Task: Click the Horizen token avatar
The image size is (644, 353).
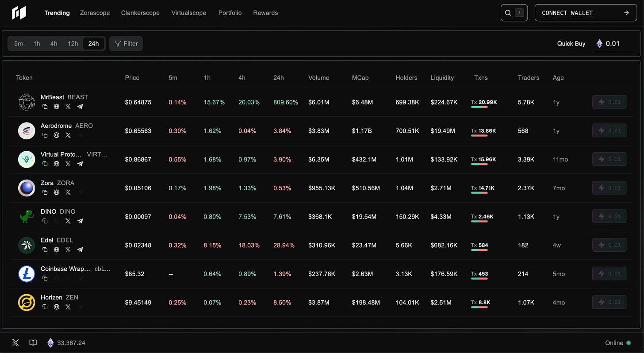Action: click(27, 303)
